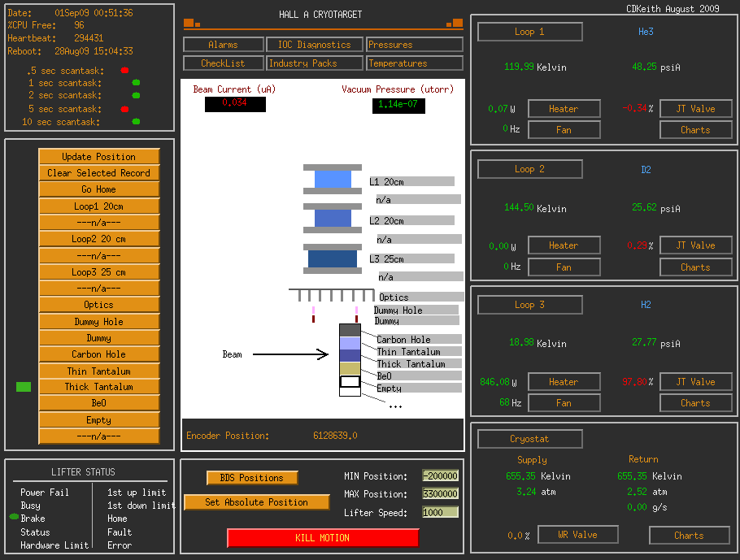Open Loop 1 Heater control

(x=564, y=109)
